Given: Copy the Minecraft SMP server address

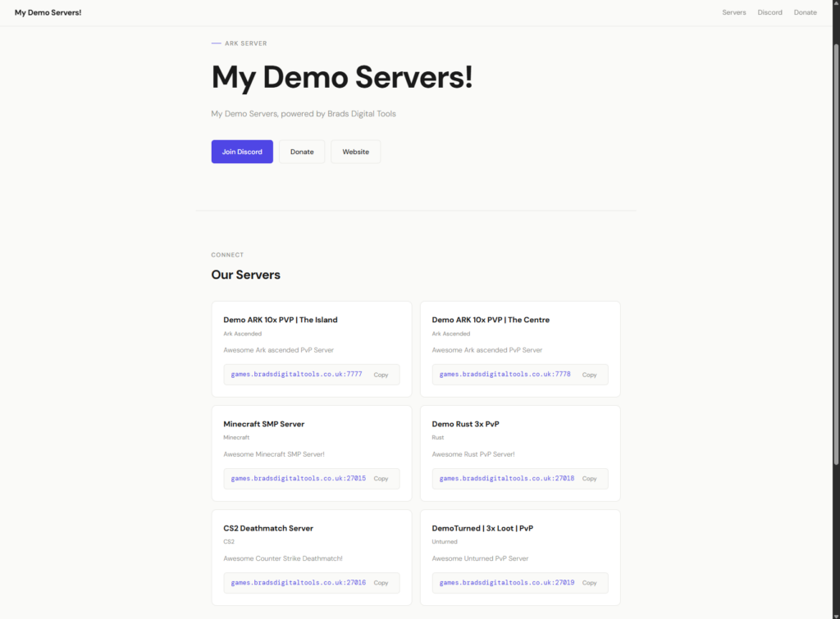Looking at the screenshot, I should tap(381, 479).
